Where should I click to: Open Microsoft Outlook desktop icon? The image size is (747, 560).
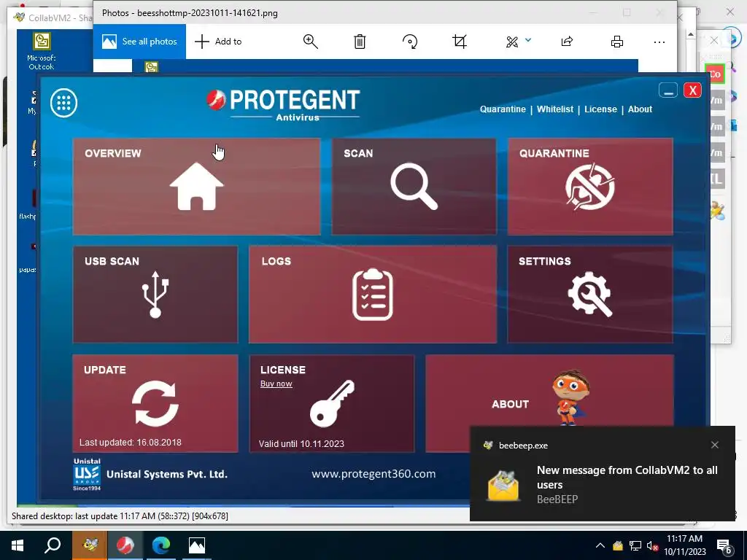click(42, 50)
